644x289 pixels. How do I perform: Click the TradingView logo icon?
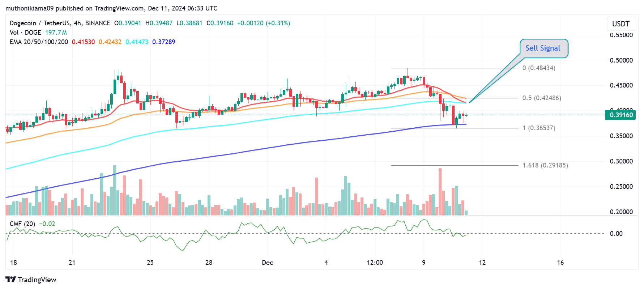(x=10, y=280)
